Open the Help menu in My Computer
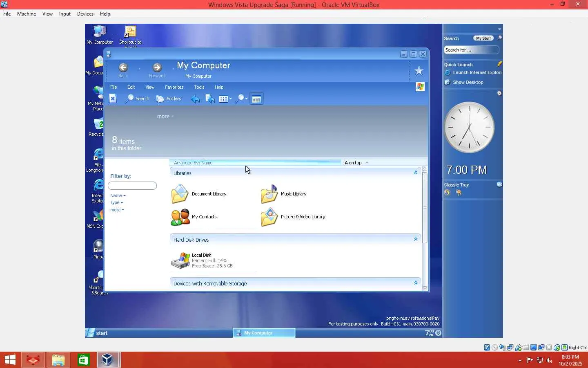The height and width of the screenshot is (368, 588). click(x=219, y=87)
